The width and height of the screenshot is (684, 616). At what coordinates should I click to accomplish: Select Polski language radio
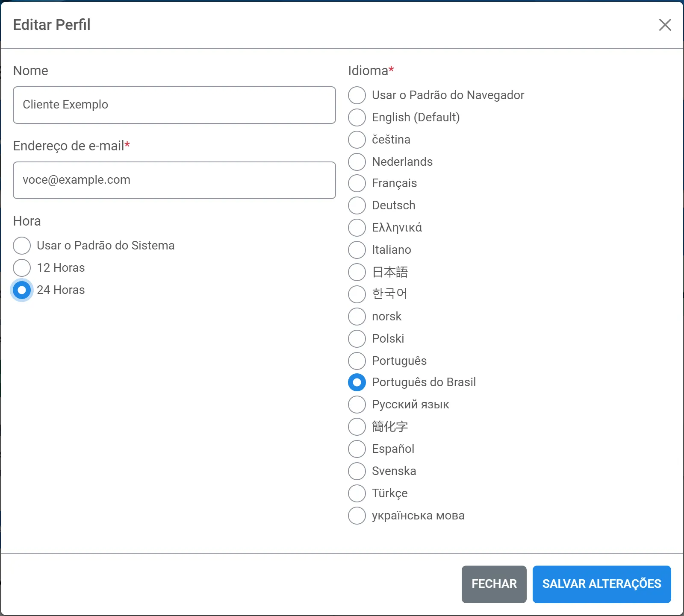pyautogui.click(x=357, y=339)
